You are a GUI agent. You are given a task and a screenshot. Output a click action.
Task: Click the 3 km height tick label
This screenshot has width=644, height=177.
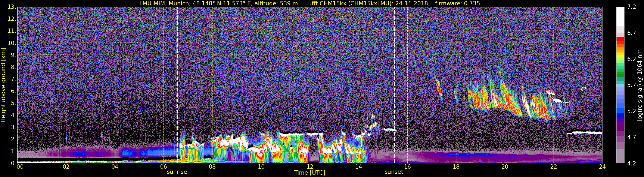13,127
